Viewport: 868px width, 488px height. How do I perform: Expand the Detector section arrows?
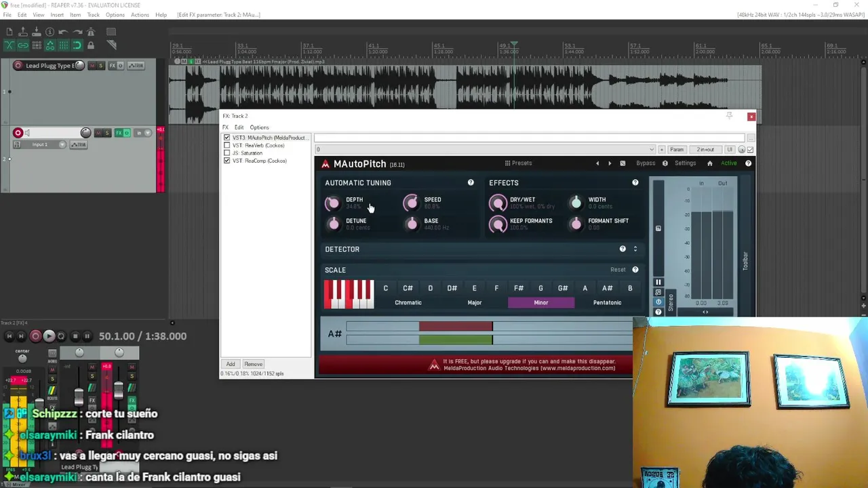click(635, 249)
